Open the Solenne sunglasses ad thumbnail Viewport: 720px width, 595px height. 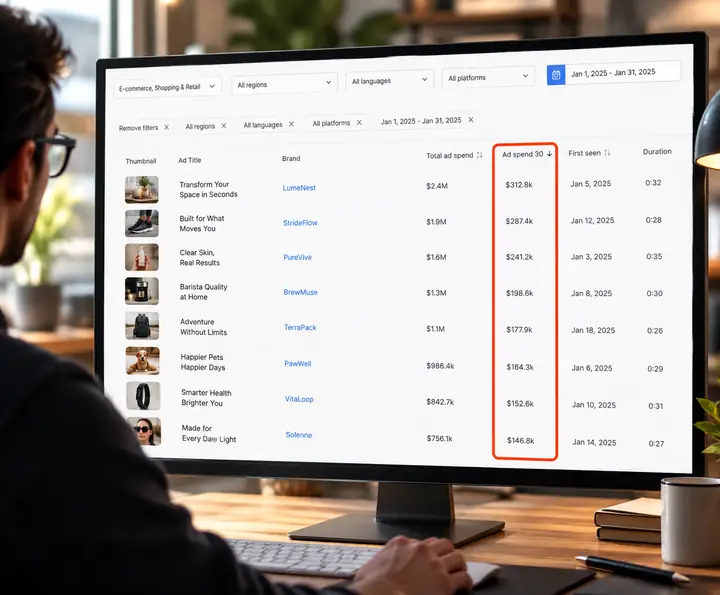tap(144, 431)
